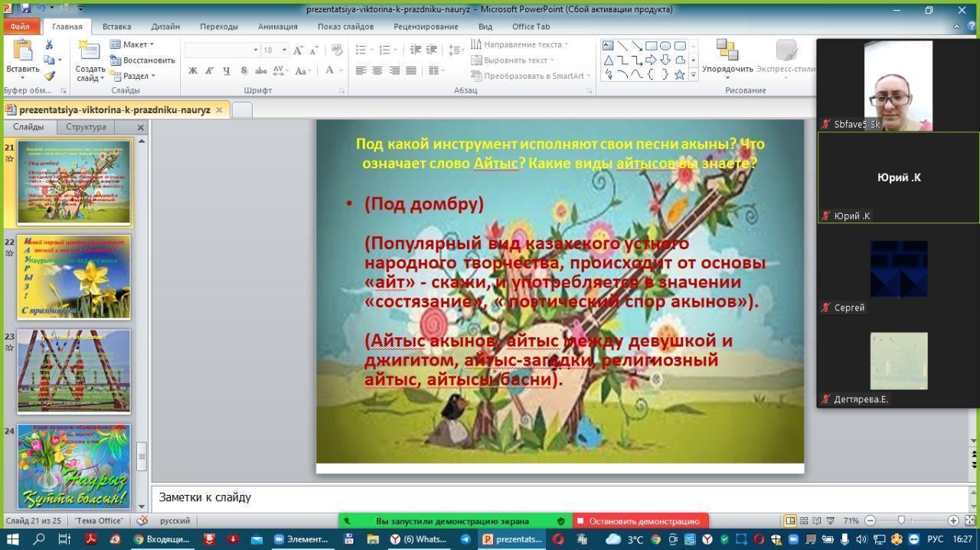980x550 pixels.
Task: Open the Вставка ribbon tab
Action: pos(116,27)
